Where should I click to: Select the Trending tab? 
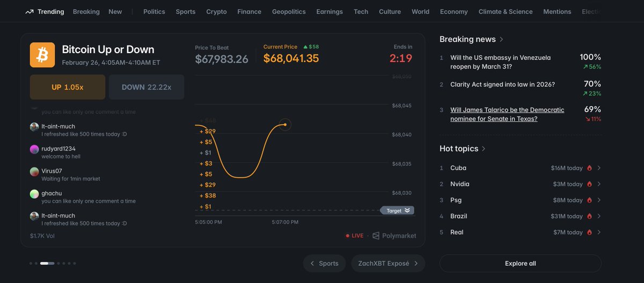[x=45, y=12]
